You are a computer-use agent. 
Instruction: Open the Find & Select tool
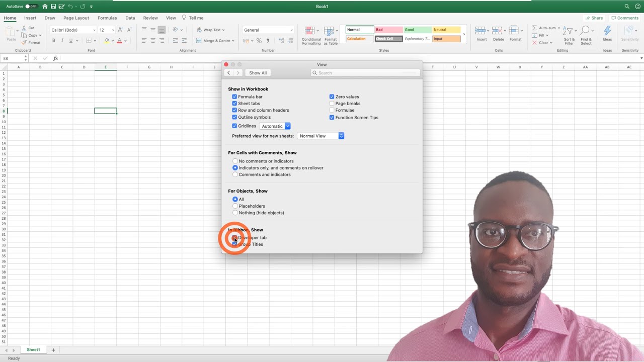[x=586, y=32]
